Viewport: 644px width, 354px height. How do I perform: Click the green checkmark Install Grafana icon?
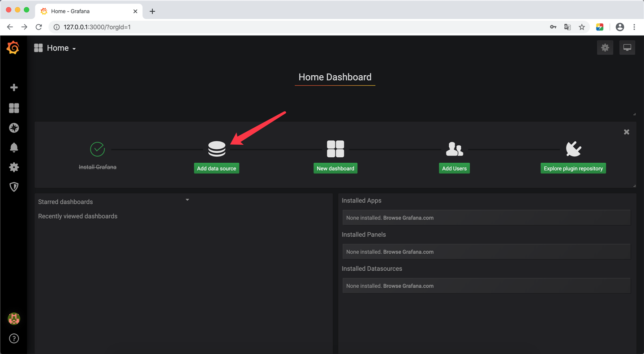97,149
